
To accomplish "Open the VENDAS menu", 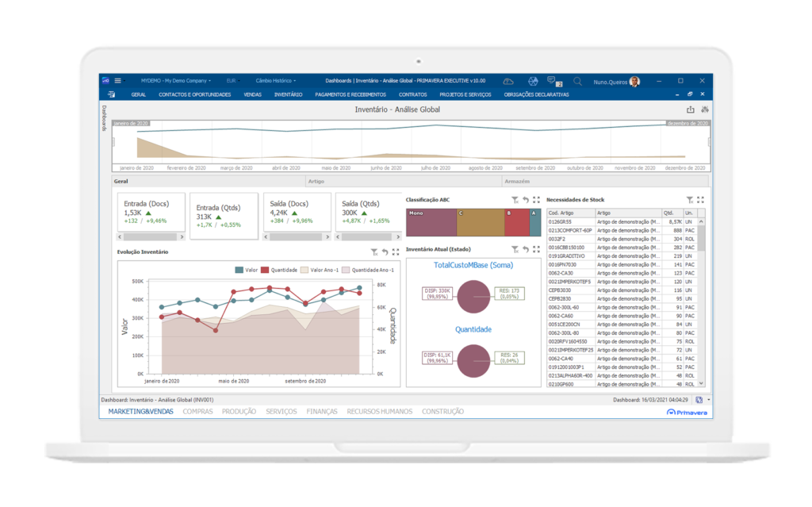I will [253, 95].
